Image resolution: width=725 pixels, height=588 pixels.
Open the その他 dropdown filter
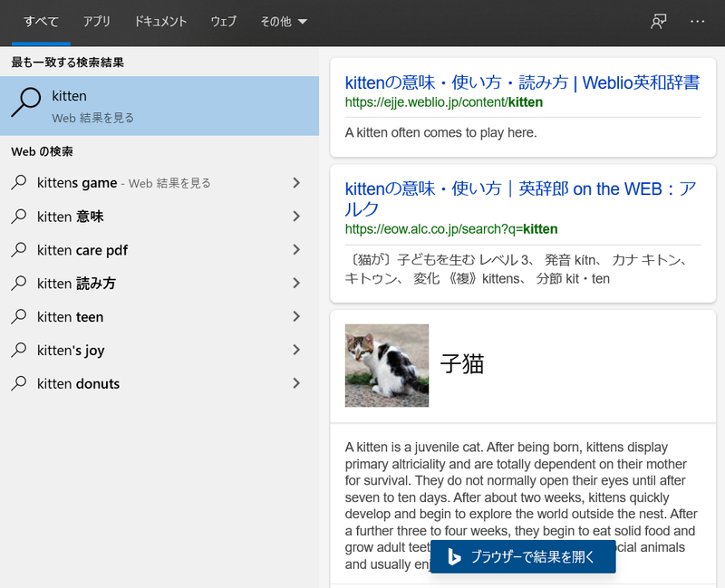click(x=284, y=21)
